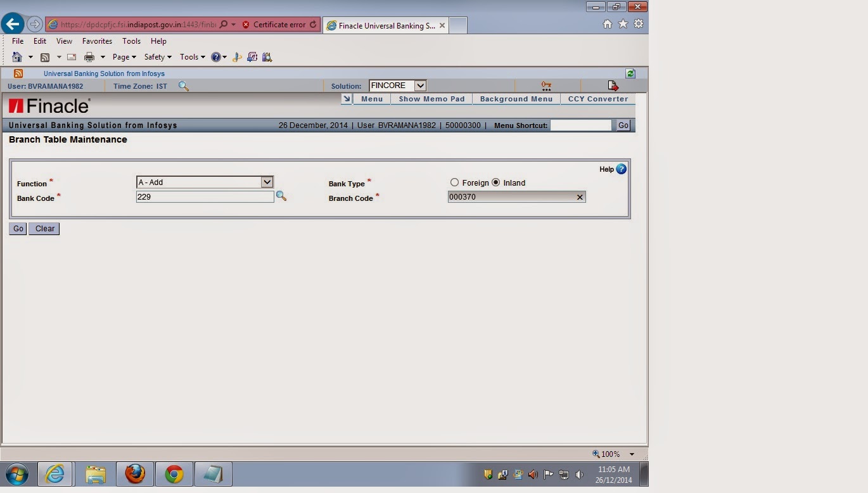
Task: Click the logout door icon in Finacle bar
Action: [613, 86]
